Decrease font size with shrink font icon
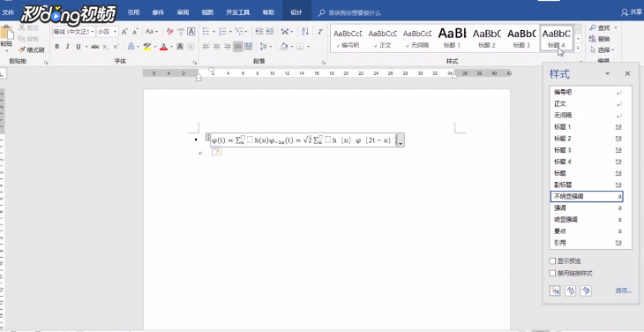The height and width of the screenshot is (332, 644). pos(135,32)
